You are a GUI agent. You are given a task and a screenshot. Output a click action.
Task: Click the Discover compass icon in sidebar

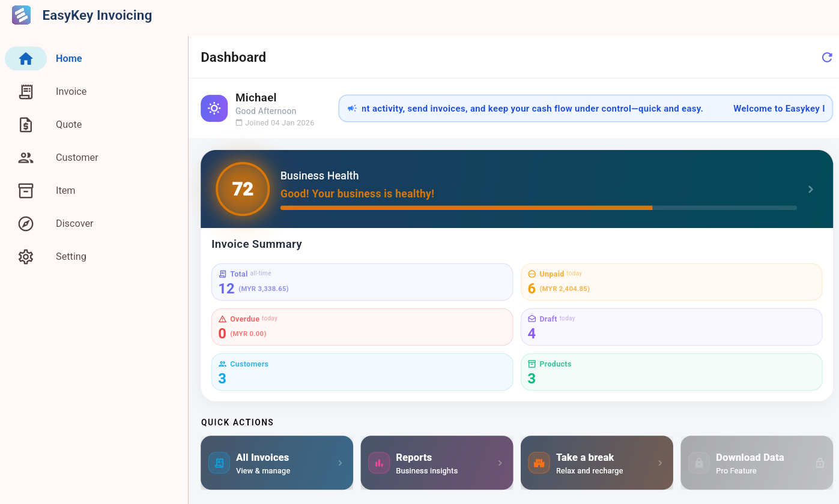[26, 223]
